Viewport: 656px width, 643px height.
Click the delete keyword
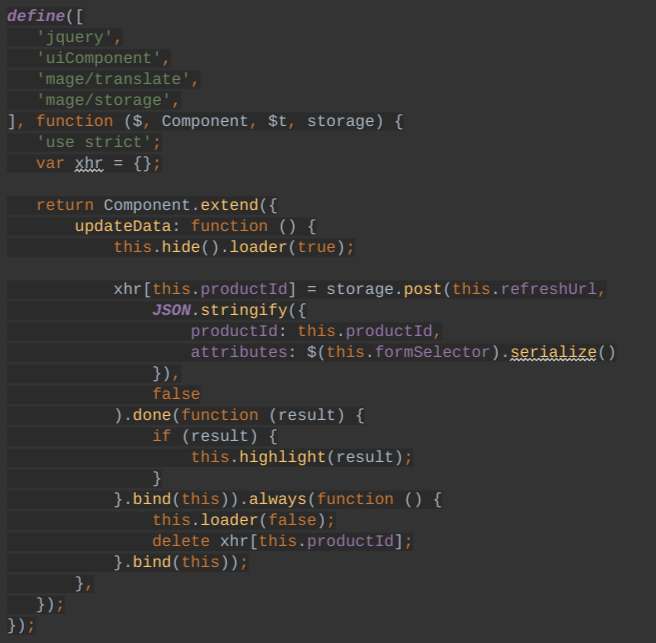[181, 541]
